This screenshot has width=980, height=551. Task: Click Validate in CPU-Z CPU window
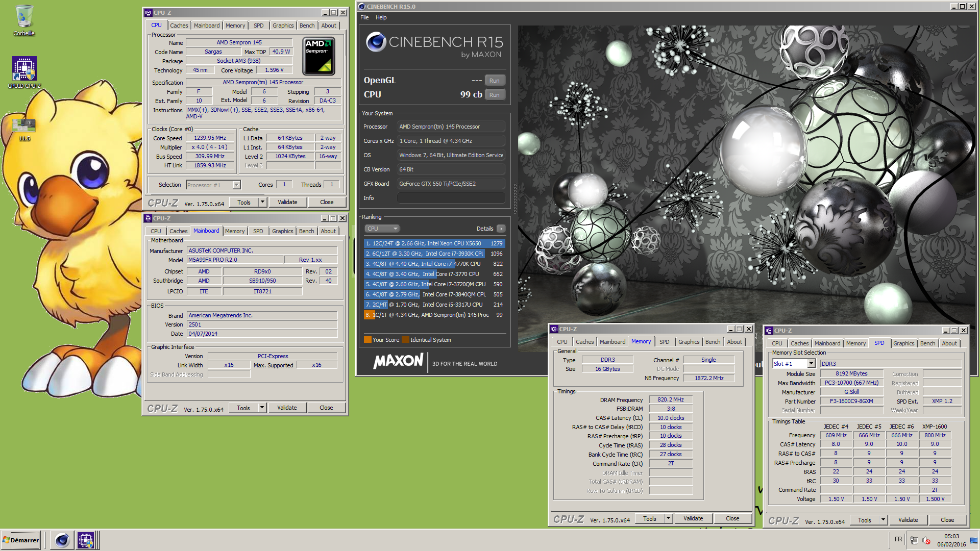[288, 202]
